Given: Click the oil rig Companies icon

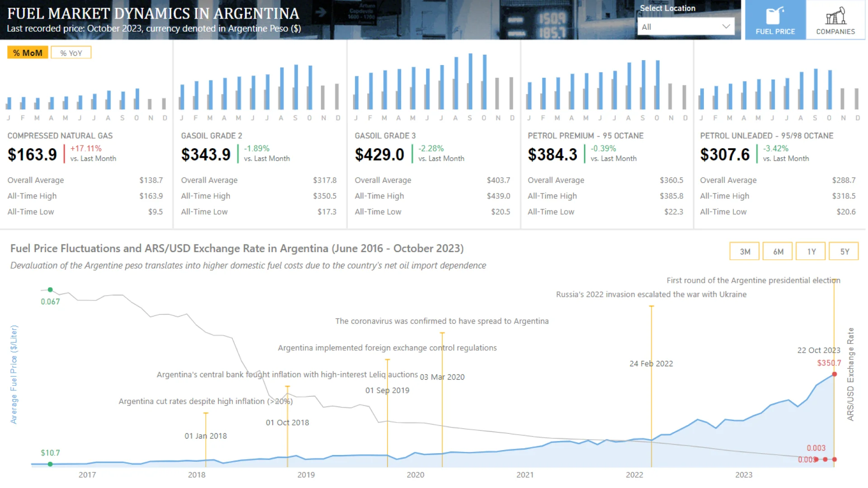Looking at the screenshot, I should tap(835, 15).
